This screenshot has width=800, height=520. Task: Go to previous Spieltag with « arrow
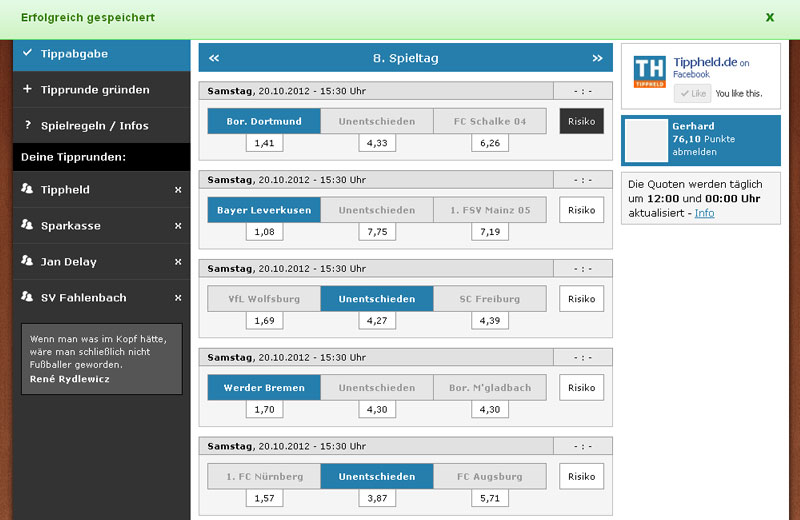pyautogui.click(x=214, y=58)
